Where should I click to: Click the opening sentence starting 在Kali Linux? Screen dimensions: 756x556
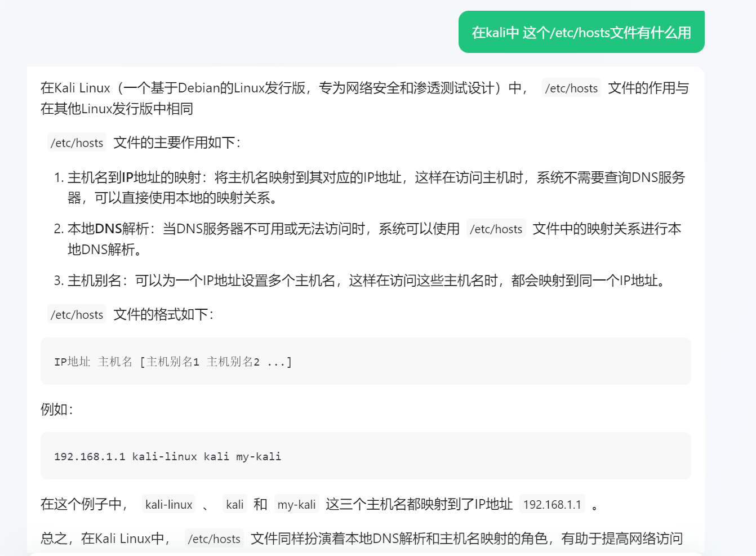282,88
